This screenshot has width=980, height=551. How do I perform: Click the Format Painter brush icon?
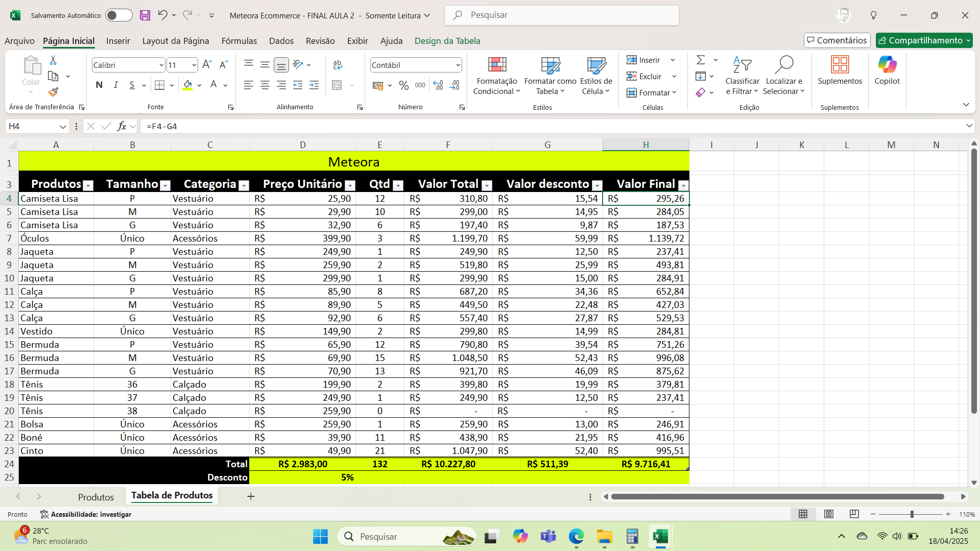click(53, 92)
